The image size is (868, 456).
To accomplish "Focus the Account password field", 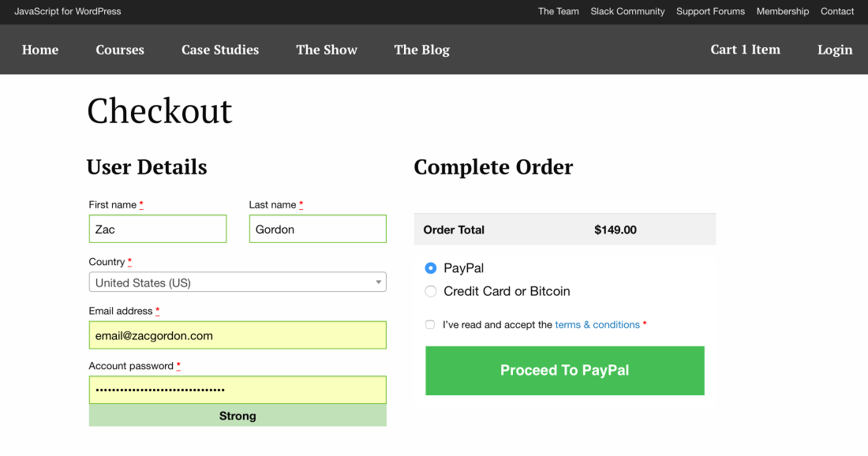I will pyautogui.click(x=238, y=390).
